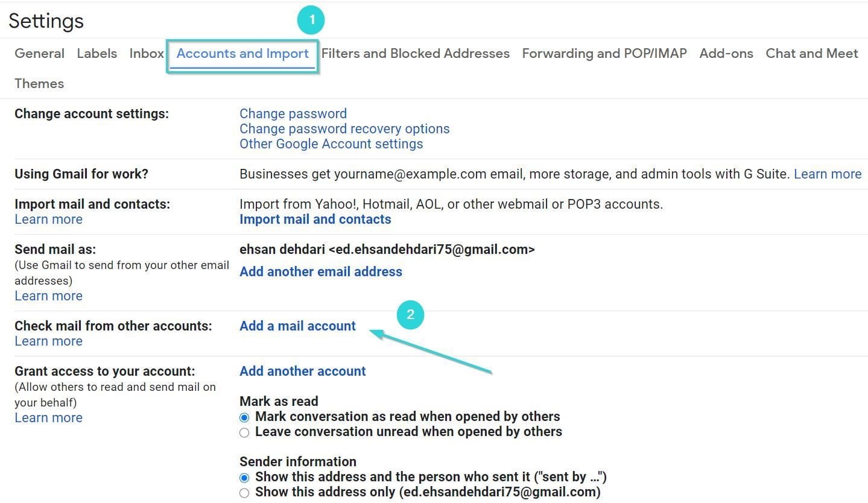
Task: Choose Show this address only option
Action: 244,493
